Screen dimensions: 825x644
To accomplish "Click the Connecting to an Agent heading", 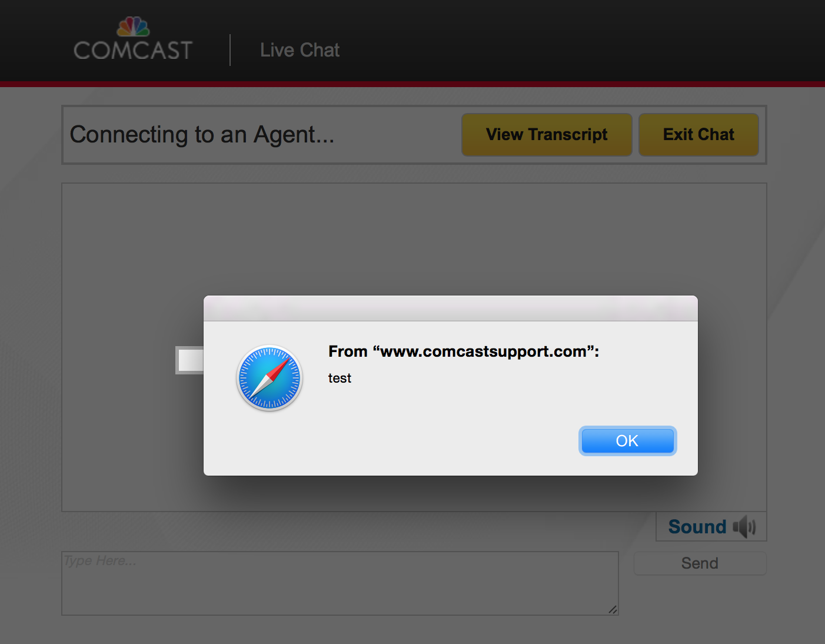I will pyautogui.click(x=202, y=135).
